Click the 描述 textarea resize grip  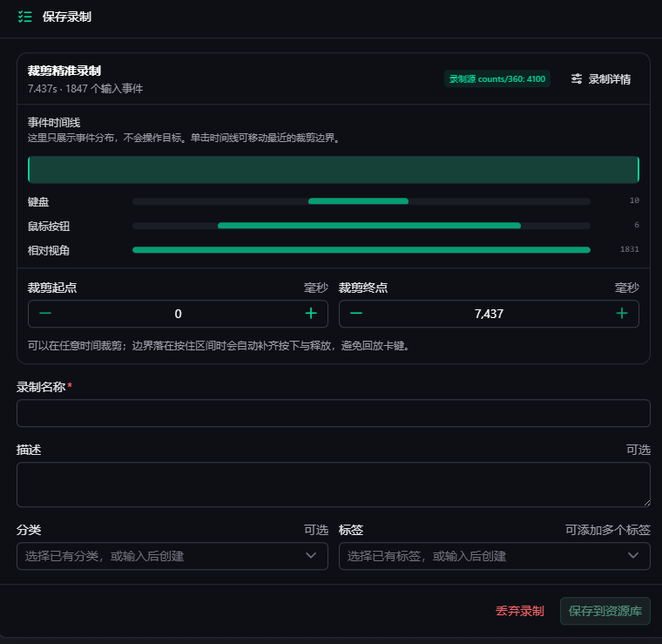point(647,503)
